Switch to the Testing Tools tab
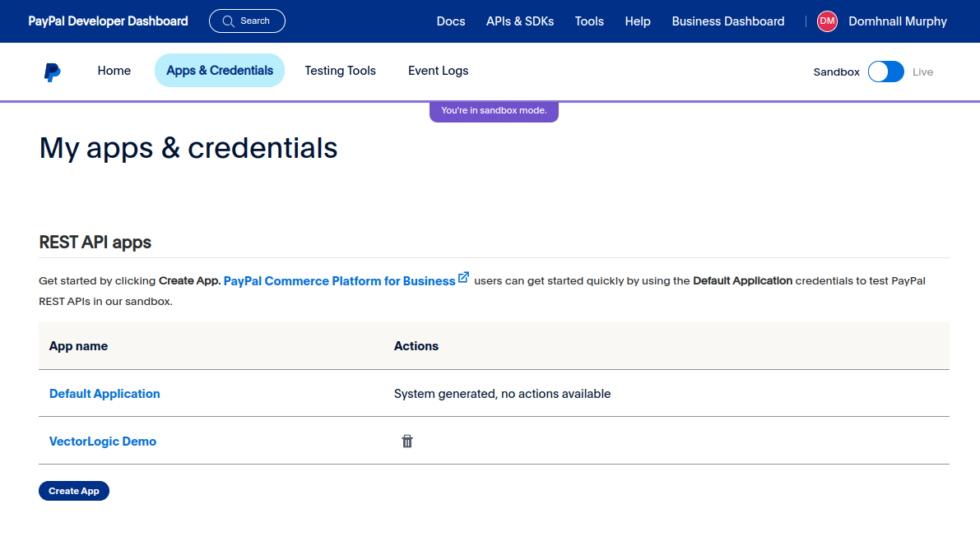 (340, 71)
